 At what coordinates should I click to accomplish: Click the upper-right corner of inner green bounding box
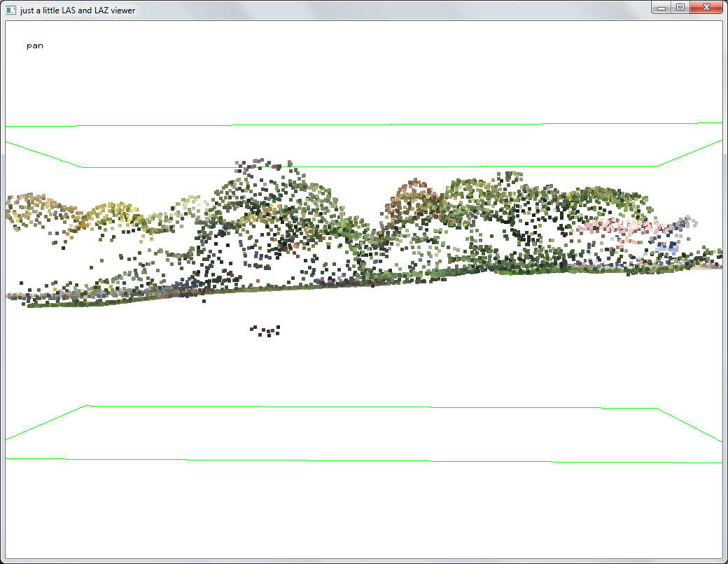coord(657,166)
